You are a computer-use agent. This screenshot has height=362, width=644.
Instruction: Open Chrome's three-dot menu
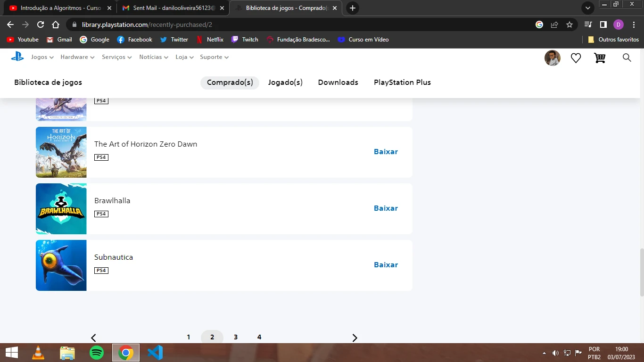click(x=634, y=25)
